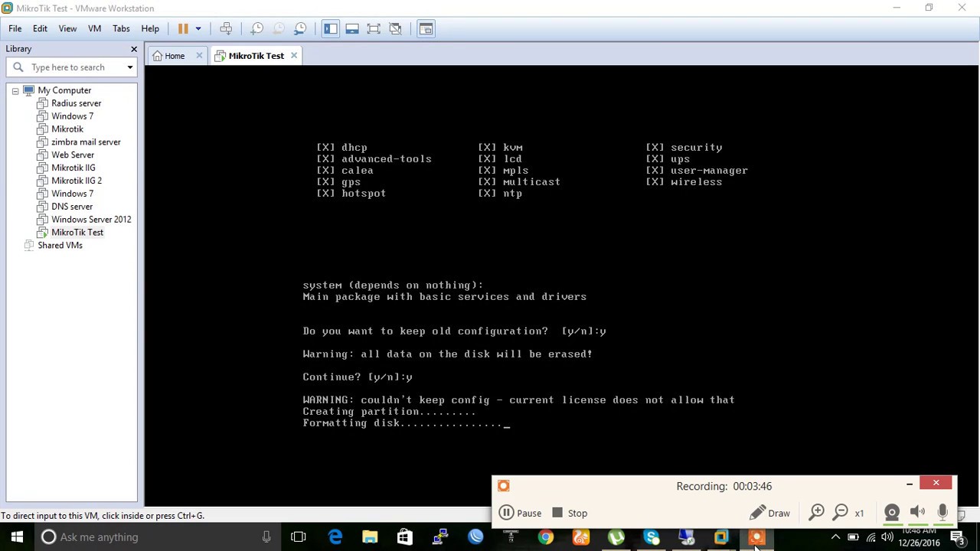Click the VMware Workstation taskbar icon

pyautogui.click(x=721, y=537)
